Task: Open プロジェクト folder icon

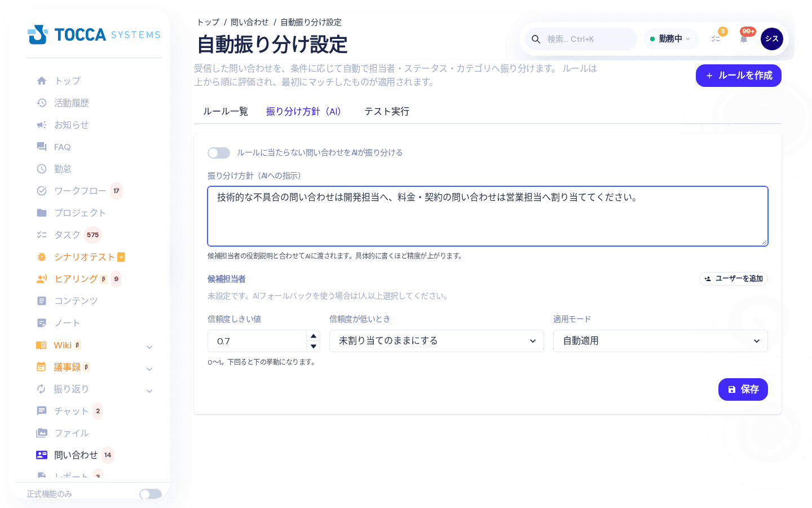Action: 42,213
